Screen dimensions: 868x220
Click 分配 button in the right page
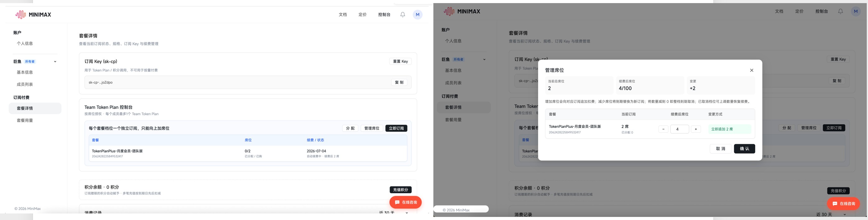(x=787, y=128)
